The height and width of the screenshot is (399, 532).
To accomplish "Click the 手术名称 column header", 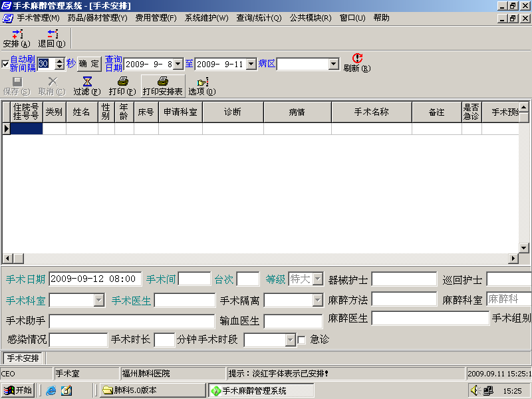I will pos(372,112).
